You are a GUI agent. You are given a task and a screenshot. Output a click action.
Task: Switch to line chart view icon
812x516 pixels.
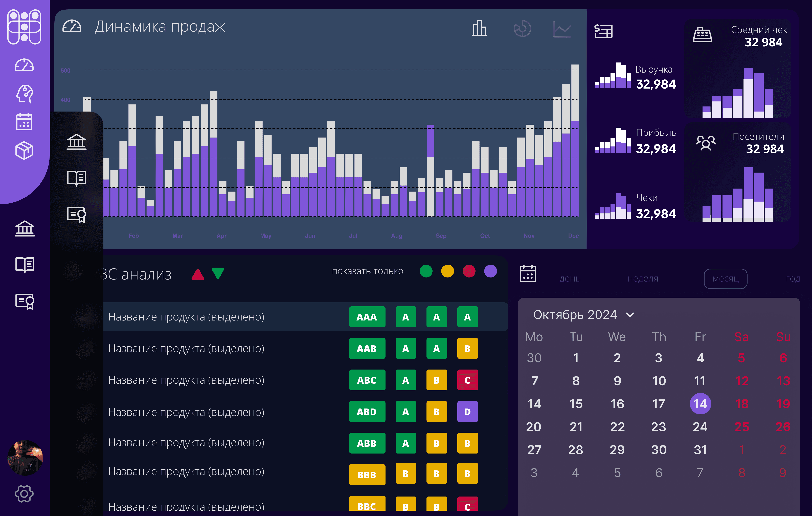(x=562, y=29)
